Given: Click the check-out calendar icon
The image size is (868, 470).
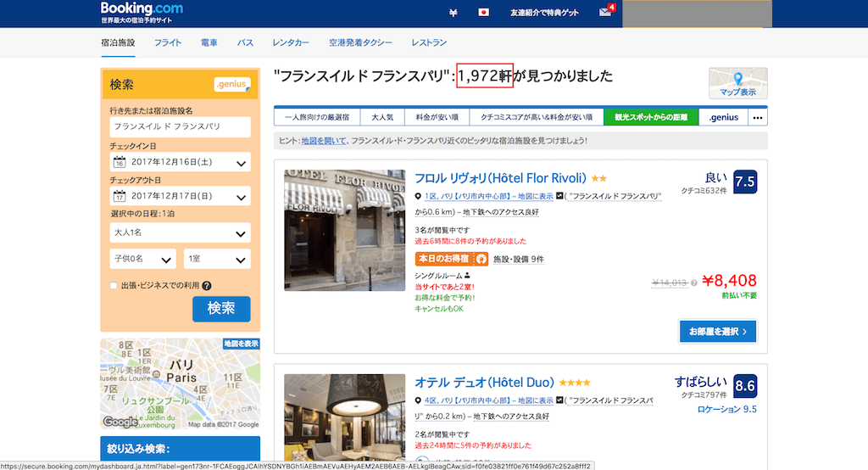Looking at the screenshot, I should [x=119, y=196].
